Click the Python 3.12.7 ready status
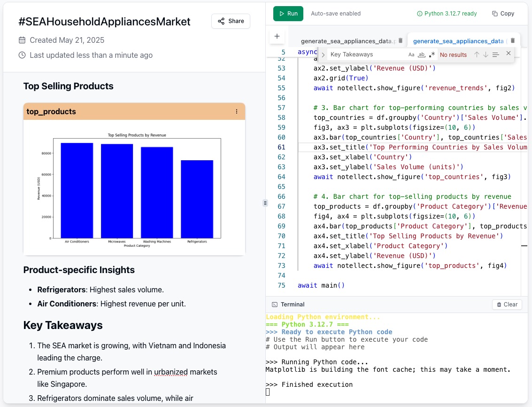Viewport: 532px width, 407px height. click(x=447, y=14)
